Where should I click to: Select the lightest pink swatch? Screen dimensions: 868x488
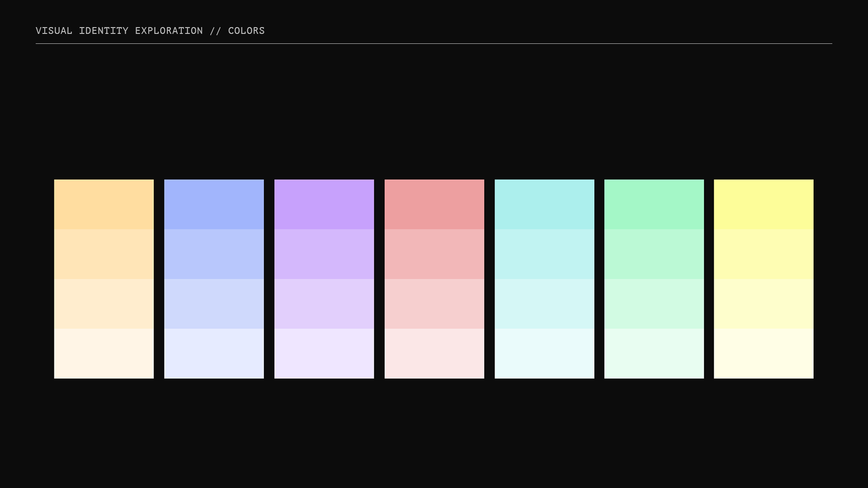click(434, 353)
